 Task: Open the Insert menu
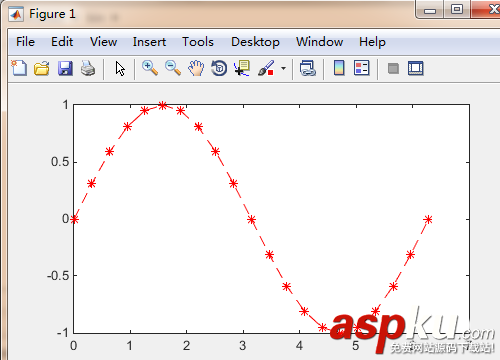149,42
